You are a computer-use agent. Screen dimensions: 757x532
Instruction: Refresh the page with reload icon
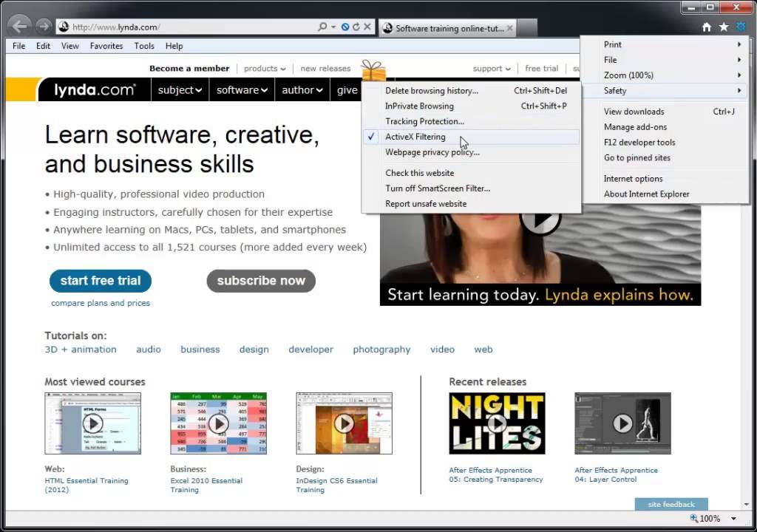[x=356, y=27]
